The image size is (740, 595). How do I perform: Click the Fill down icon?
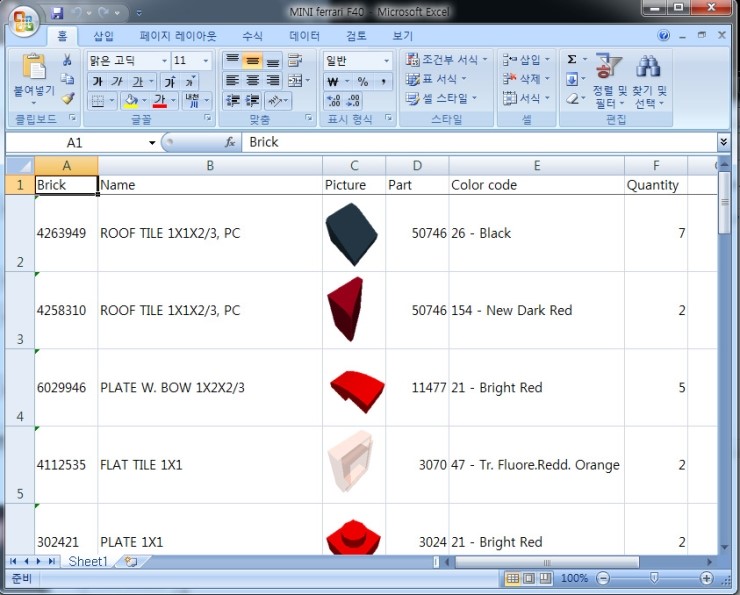tap(572, 79)
